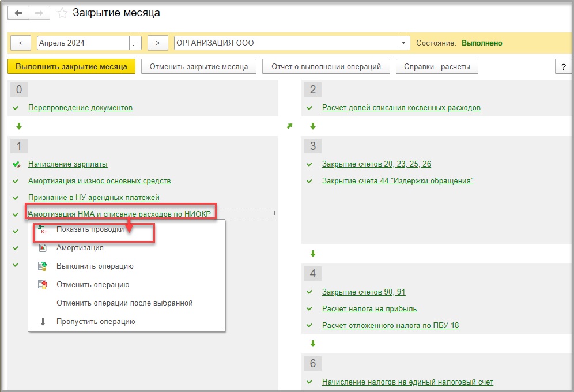Image resolution: width=574 pixels, height=392 pixels.
Task: Open Отчет о выполнении операций
Action: [x=326, y=67]
